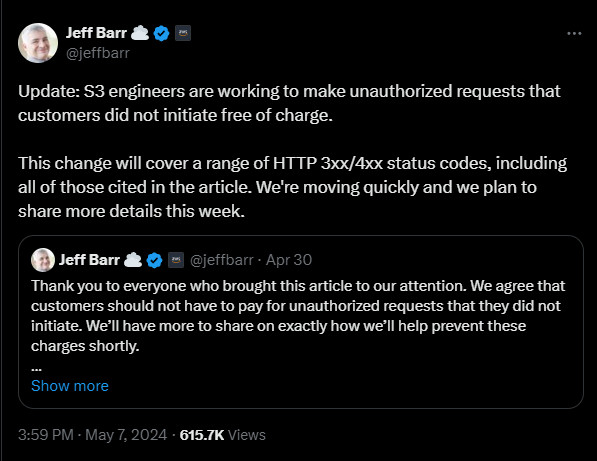Open the three-dot more options menu
The height and width of the screenshot is (461, 597).
pyautogui.click(x=574, y=33)
